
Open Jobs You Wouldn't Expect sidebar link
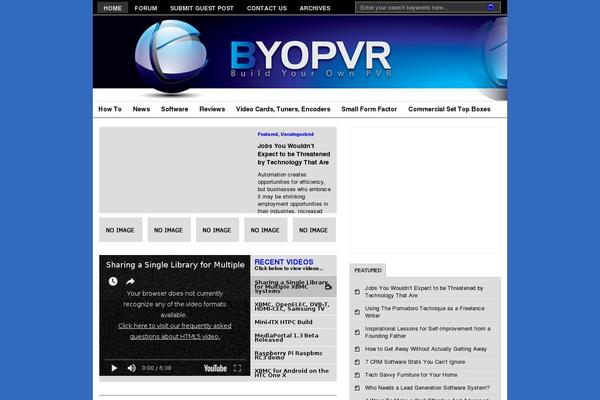pos(424,292)
